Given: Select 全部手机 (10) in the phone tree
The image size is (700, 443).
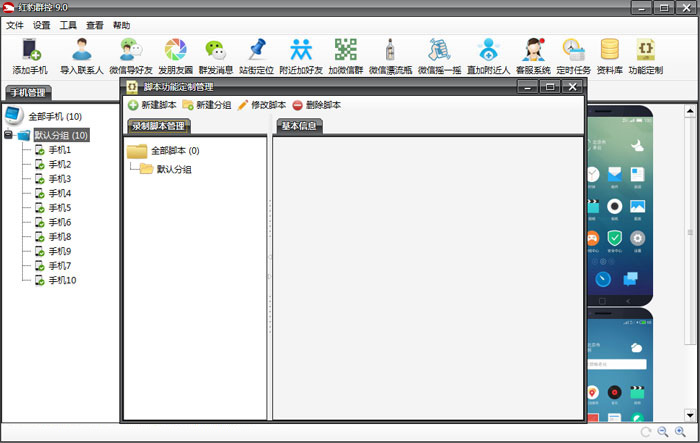Looking at the screenshot, I should click(x=55, y=117).
